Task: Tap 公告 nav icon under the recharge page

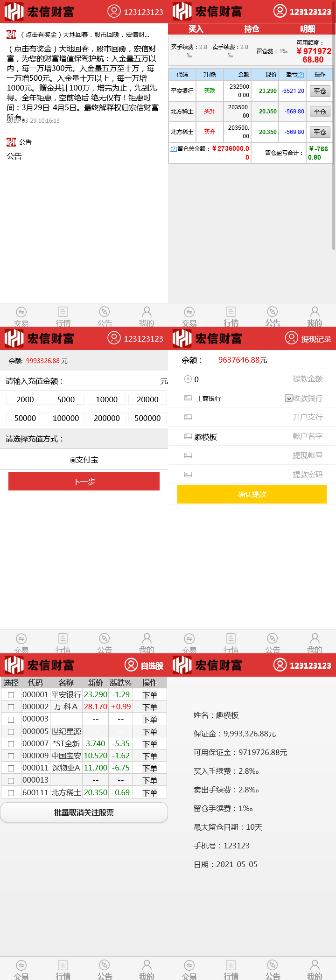Action: pyautogui.click(x=105, y=638)
